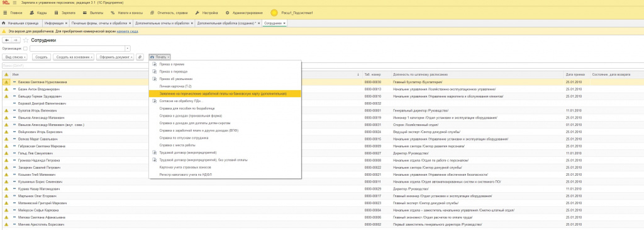This screenshot has width=644, height=230.
Task: Open the hamburger service menu in title bar
Action: (15, 3)
